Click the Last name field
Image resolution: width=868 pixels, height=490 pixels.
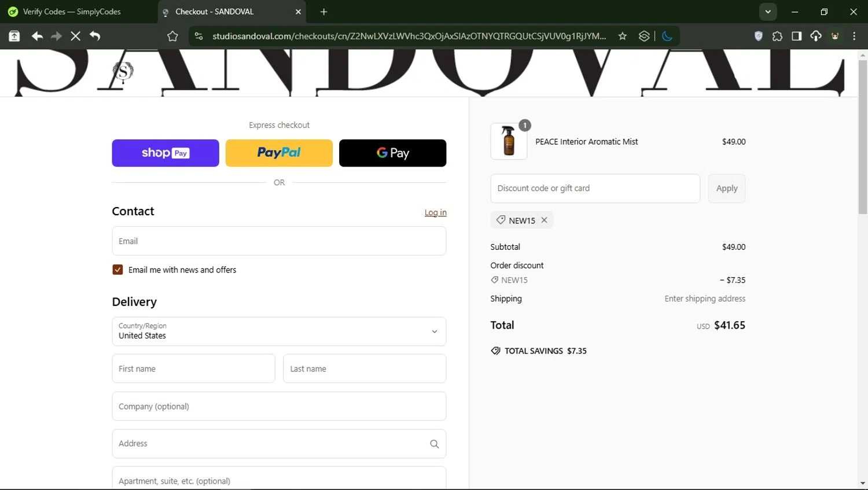365,369
